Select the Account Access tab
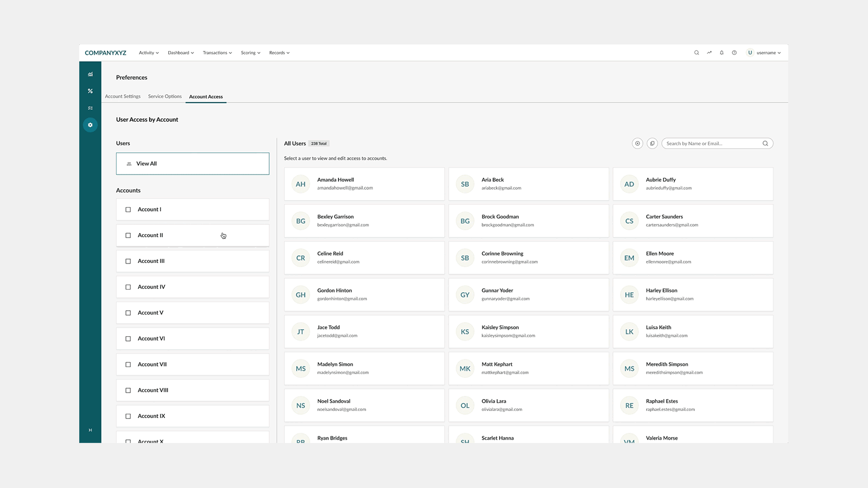868x488 pixels. pos(206,97)
